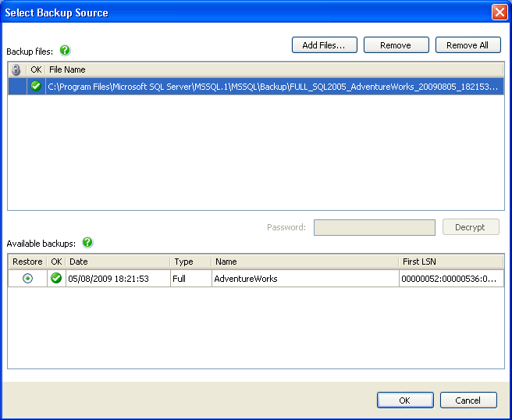The height and width of the screenshot is (420, 512).
Task: Select the Restore radio button for AdventureWorks
Action: (x=27, y=279)
